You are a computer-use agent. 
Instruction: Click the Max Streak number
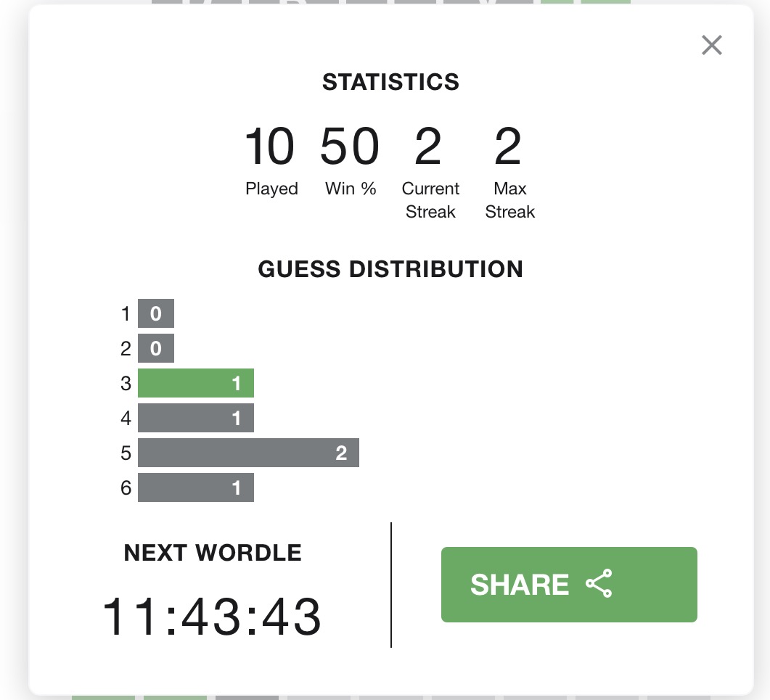pyautogui.click(x=508, y=147)
